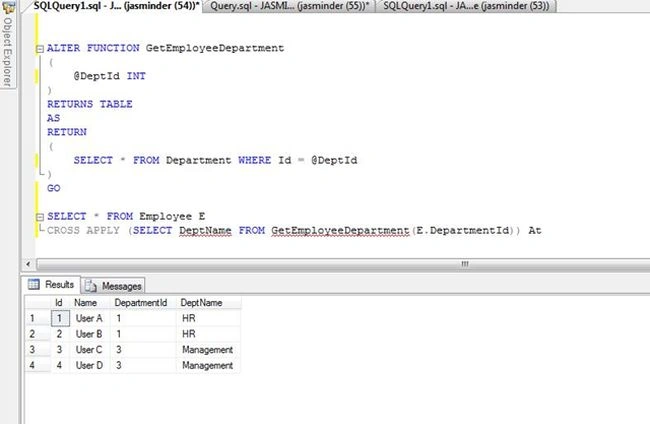Click the @DeptId INT parameter line
Viewport: 650px width, 424px height.
click(109, 76)
